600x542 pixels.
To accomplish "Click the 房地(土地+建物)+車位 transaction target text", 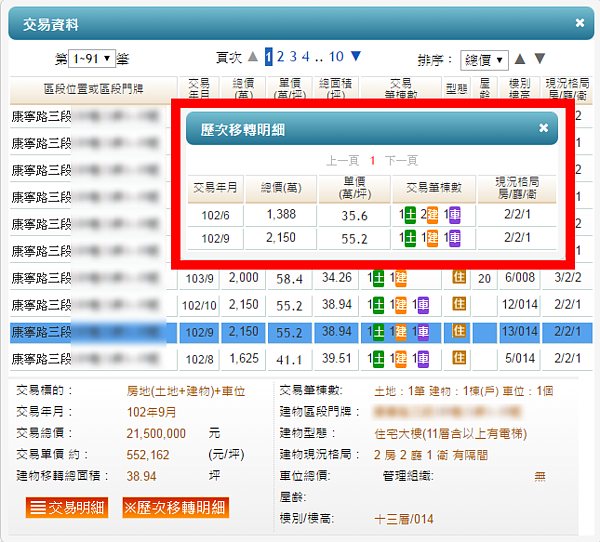I will [x=186, y=391].
